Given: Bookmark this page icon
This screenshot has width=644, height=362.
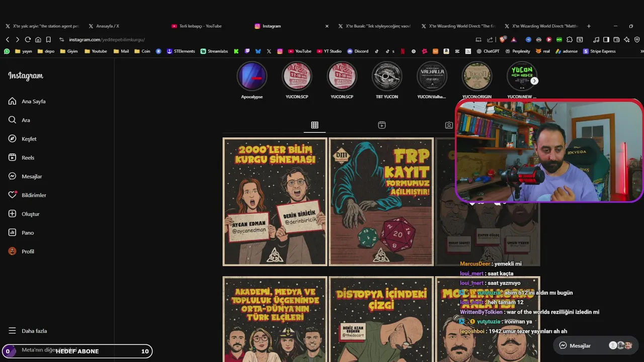Looking at the screenshot, I should point(48,40).
